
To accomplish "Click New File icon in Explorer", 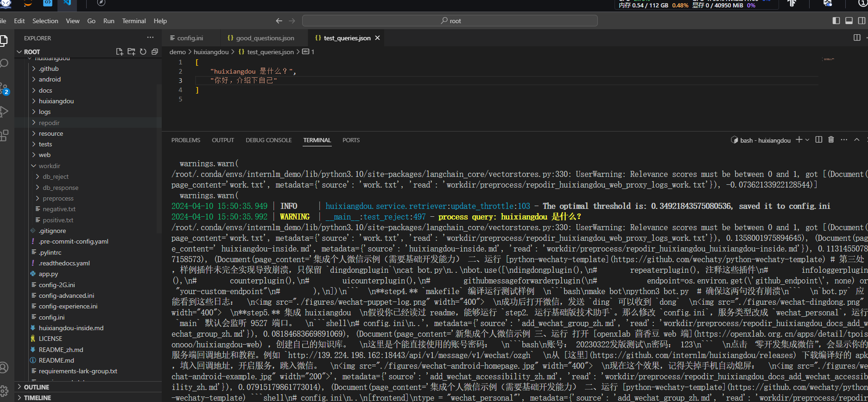I will click(120, 52).
